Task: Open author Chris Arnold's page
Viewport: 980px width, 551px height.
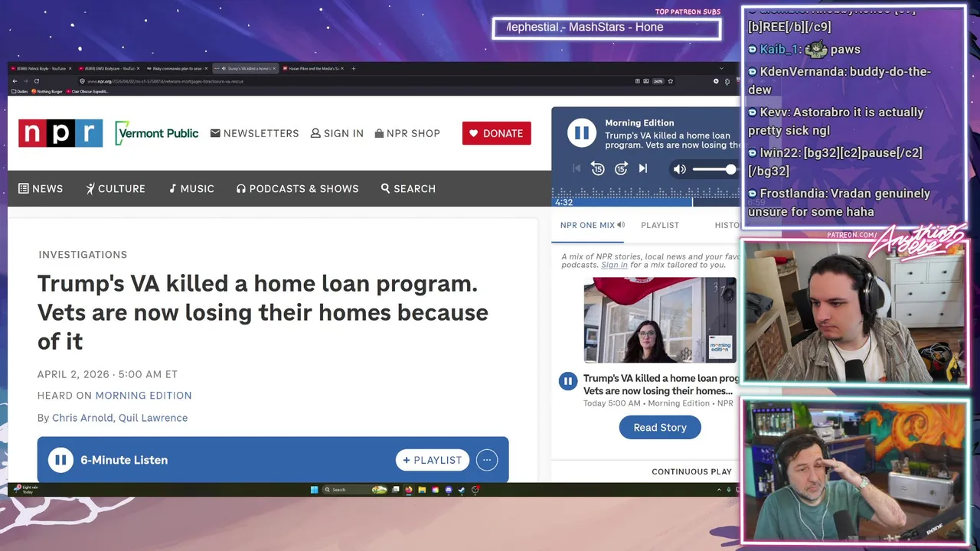Action: click(83, 418)
